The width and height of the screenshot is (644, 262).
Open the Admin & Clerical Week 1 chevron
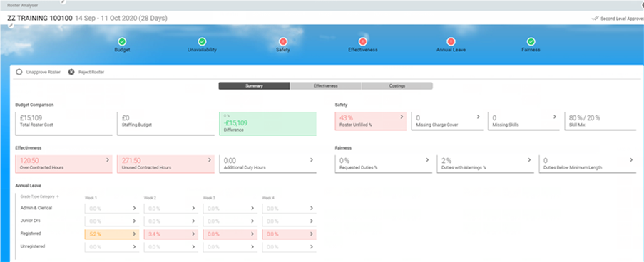click(x=134, y=209)
